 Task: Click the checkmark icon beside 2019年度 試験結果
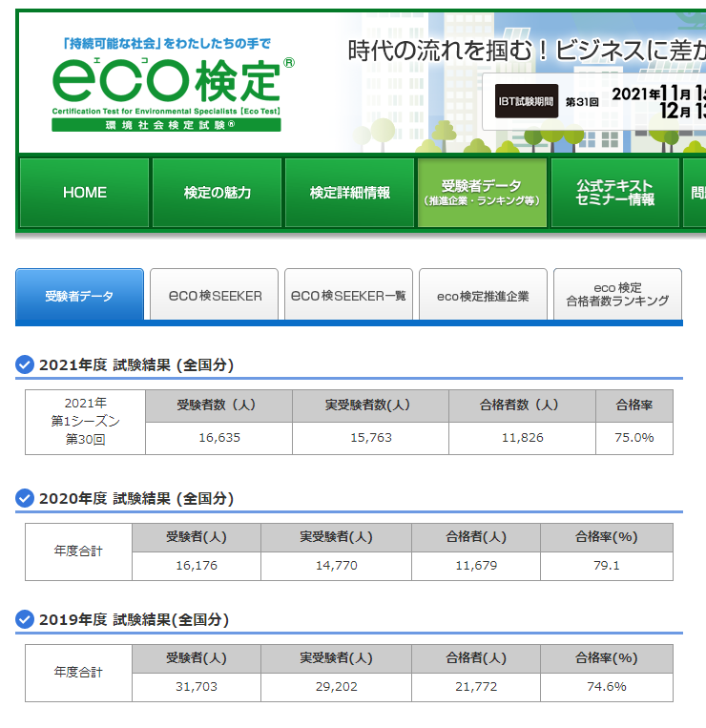point(25,619)
